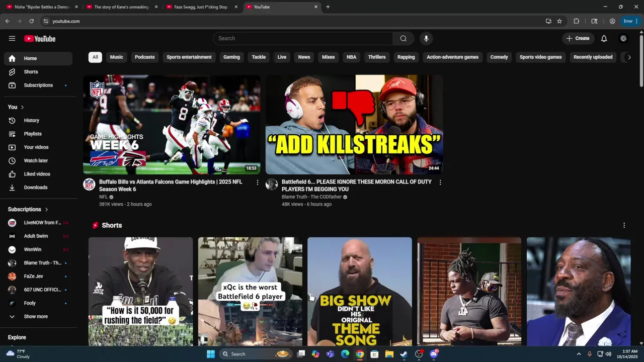
Task: Open LiveNOW from F... channel
Action: click(38, 223)
